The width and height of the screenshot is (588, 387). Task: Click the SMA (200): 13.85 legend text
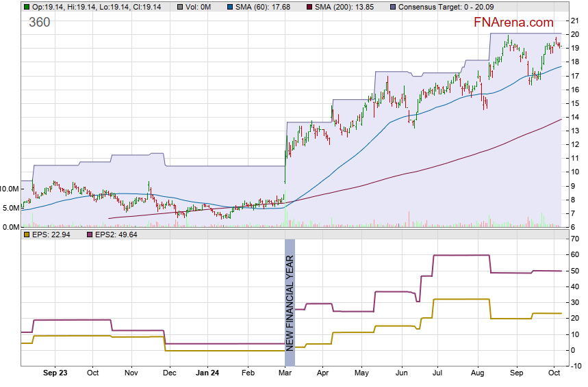coord(343,7)
